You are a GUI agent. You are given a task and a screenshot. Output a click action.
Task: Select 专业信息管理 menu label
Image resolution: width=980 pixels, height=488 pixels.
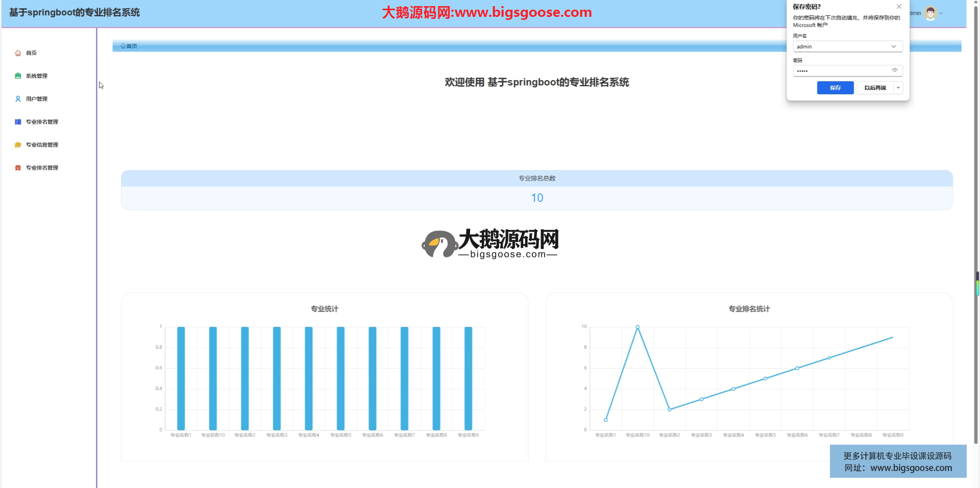click(42, 145)
